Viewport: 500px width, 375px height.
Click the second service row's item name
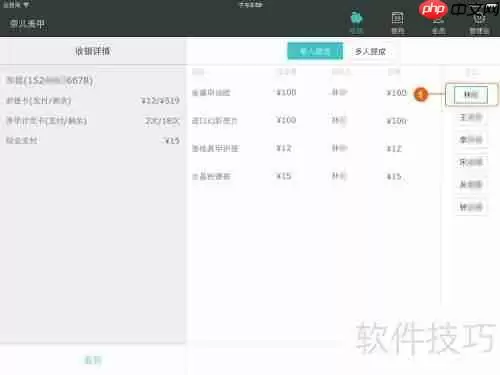tap(214, 121)
